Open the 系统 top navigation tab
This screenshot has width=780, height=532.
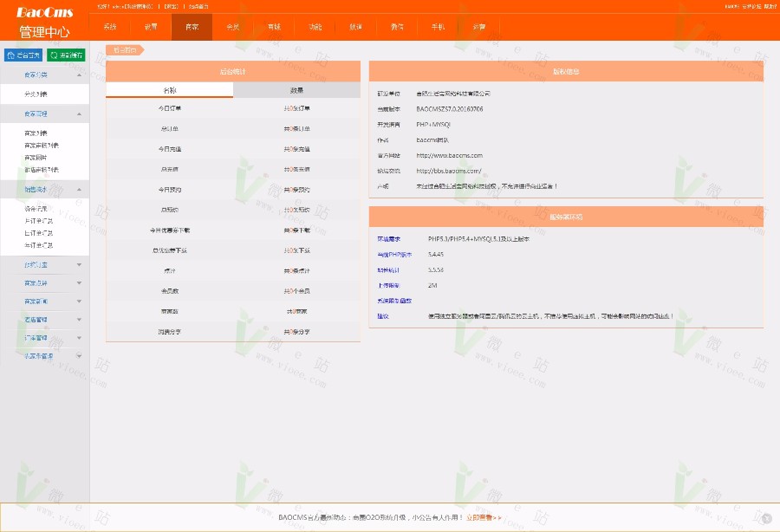[x=110, y=27]
